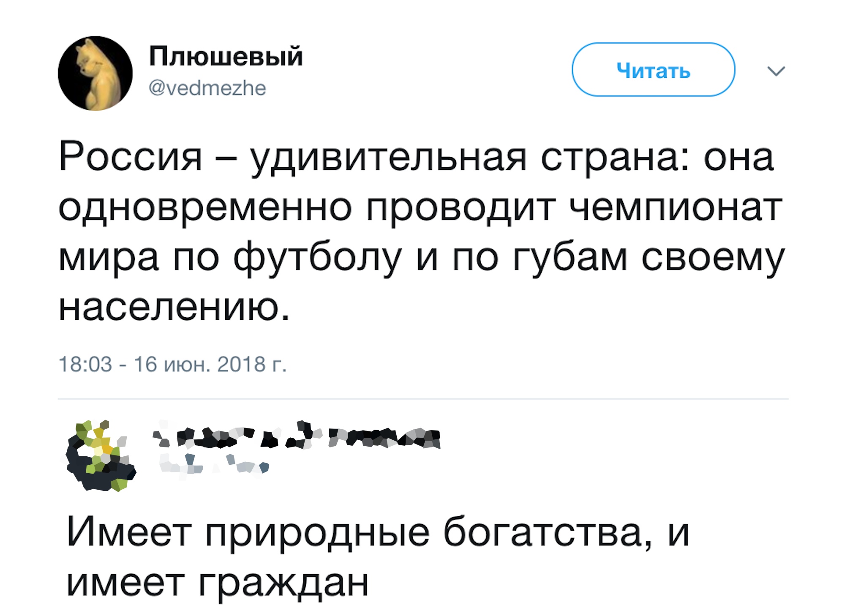This screenshot has width=845, height=616.
Task: Click the word 'чемпионат' in the tweet
Action: click(x=676, y=208)
